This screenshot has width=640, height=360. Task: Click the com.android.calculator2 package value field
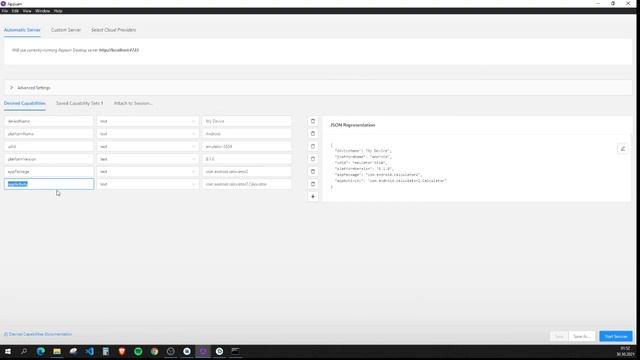247,172
